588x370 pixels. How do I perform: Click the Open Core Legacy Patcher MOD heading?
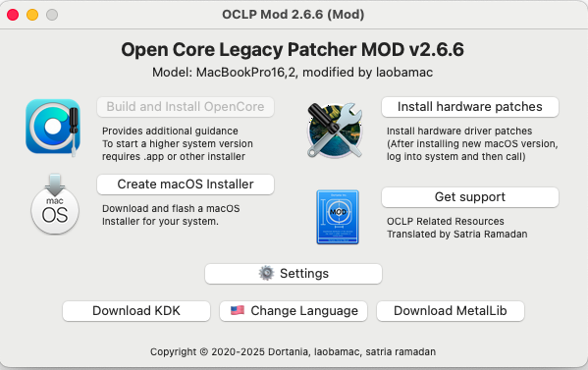293,49
